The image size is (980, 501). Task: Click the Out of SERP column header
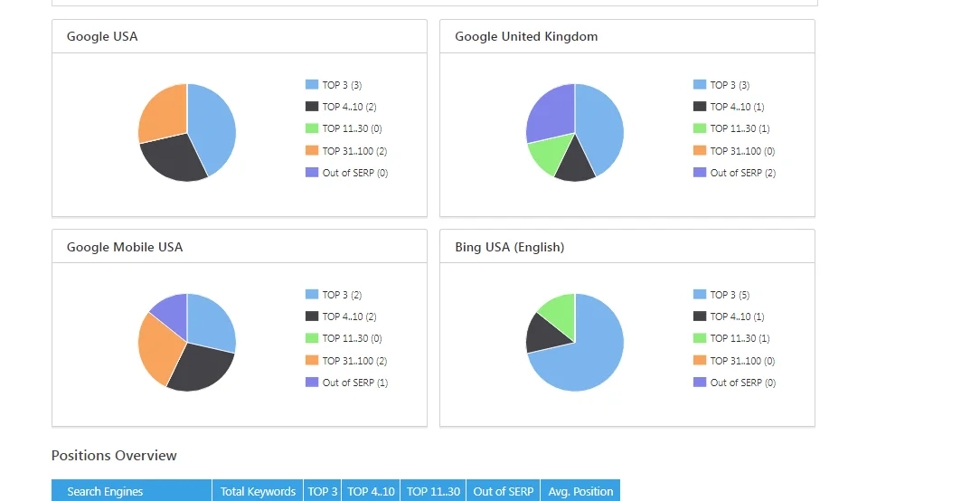[x=504, y=491]
